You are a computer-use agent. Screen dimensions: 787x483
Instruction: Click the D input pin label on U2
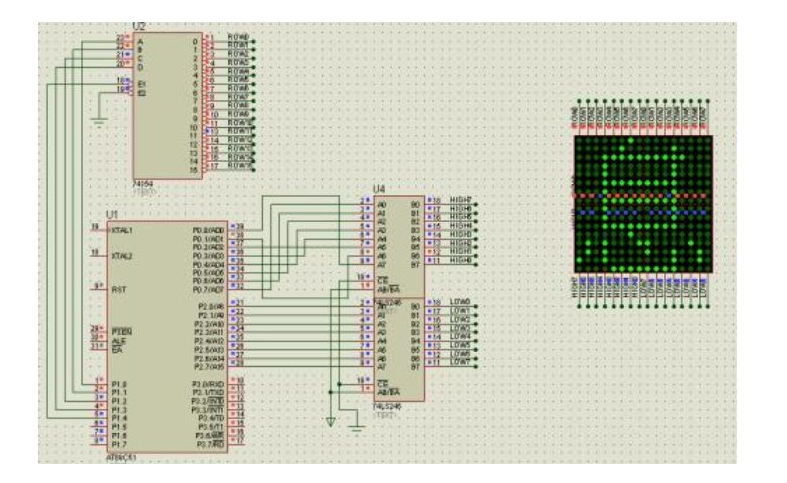[141, 67]
